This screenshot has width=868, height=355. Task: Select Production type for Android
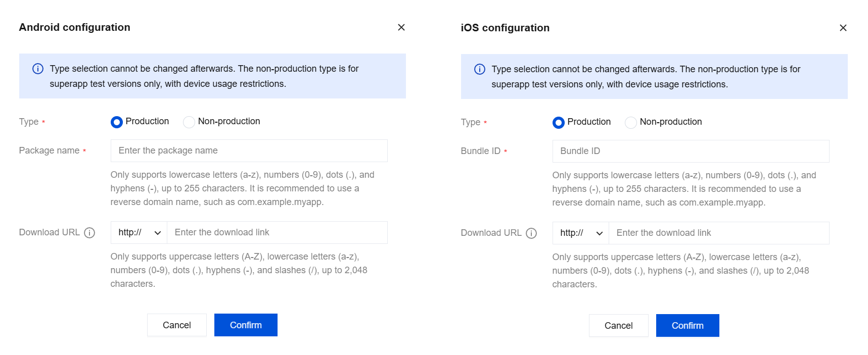(x=117, y=122)
